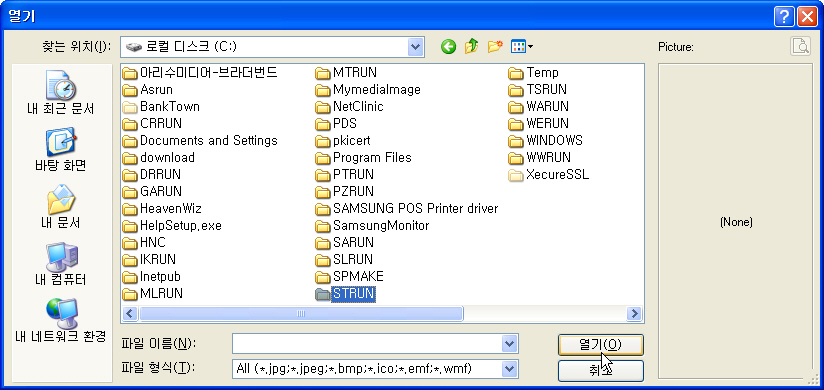Select the PDS folder name
The image size is (824, 390).
click(345, 124)
